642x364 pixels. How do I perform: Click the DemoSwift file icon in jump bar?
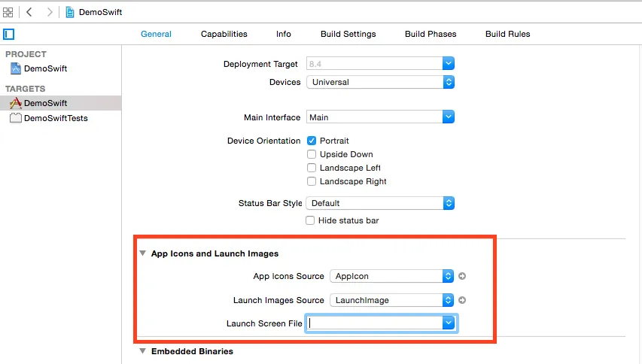(70, 12)
